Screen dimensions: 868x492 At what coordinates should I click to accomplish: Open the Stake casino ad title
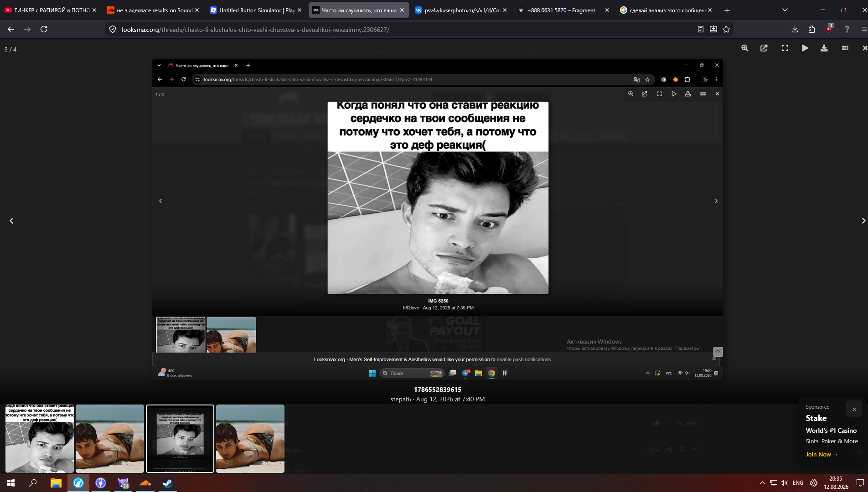(816, 418)
